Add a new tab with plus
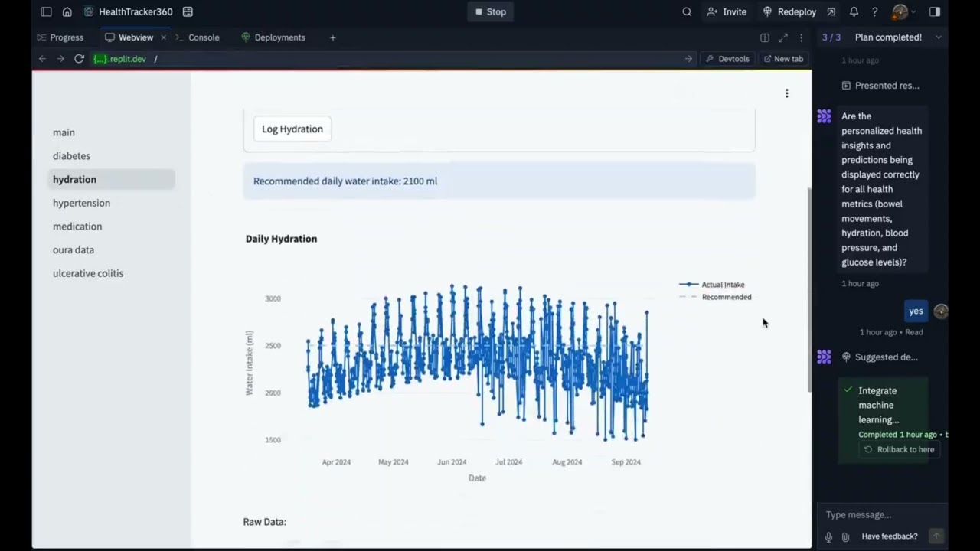 pyautogui.click(x=332, y=37)
